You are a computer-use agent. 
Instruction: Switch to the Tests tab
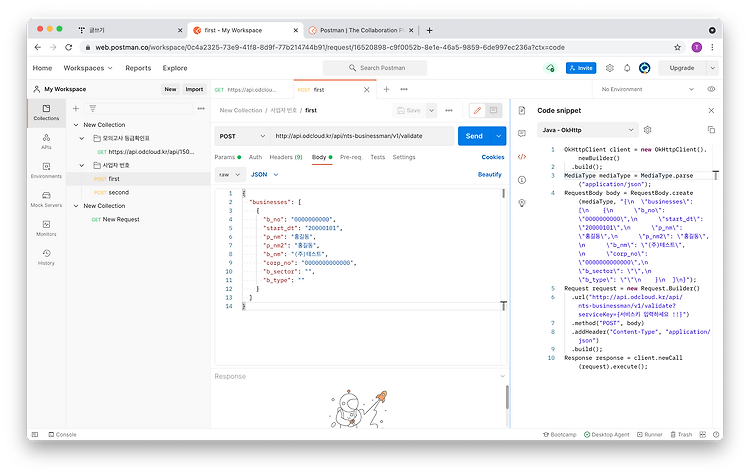[x=377, y=157]
